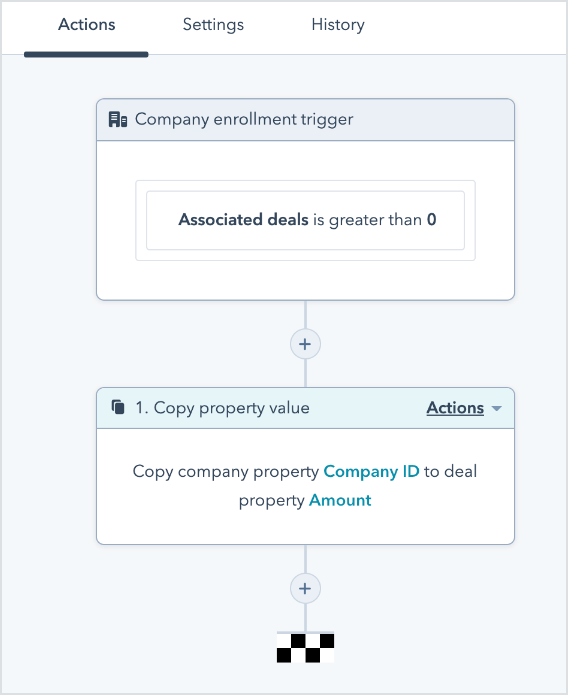Click the company building icon in the trigger header
Viewport: 568px width, 695px height.
coord(118,120)
